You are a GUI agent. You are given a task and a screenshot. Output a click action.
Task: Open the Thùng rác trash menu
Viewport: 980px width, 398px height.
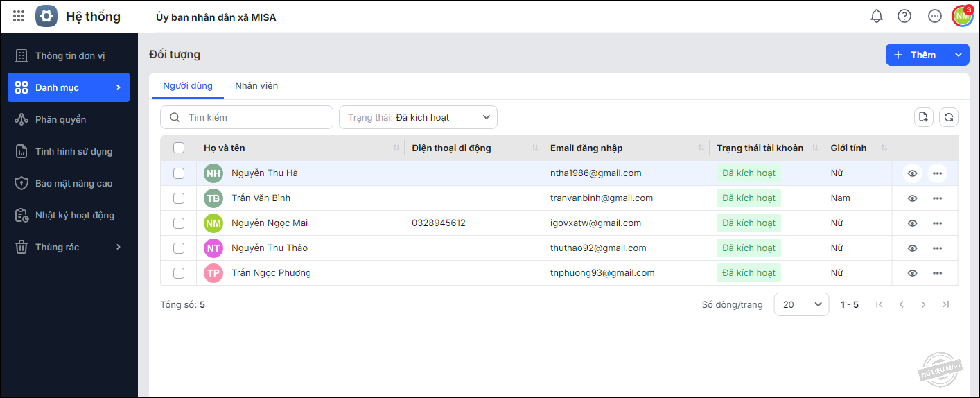[68, 247]
